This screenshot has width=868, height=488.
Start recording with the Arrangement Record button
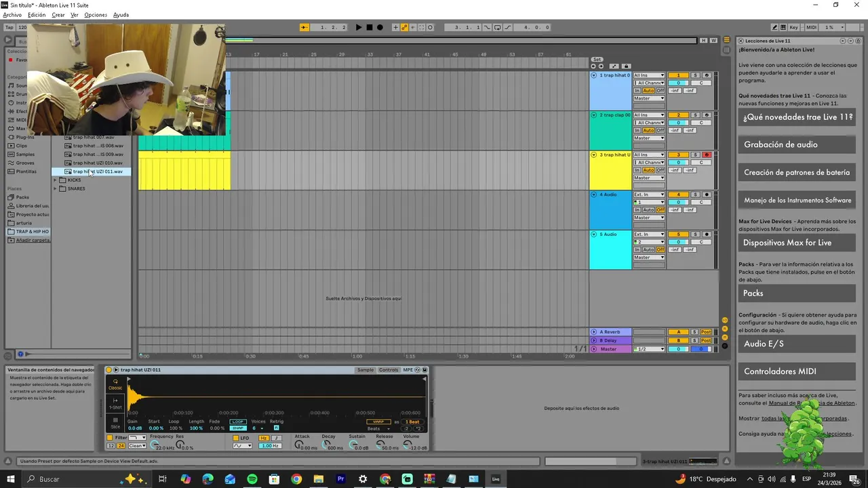tap(380, 27)
